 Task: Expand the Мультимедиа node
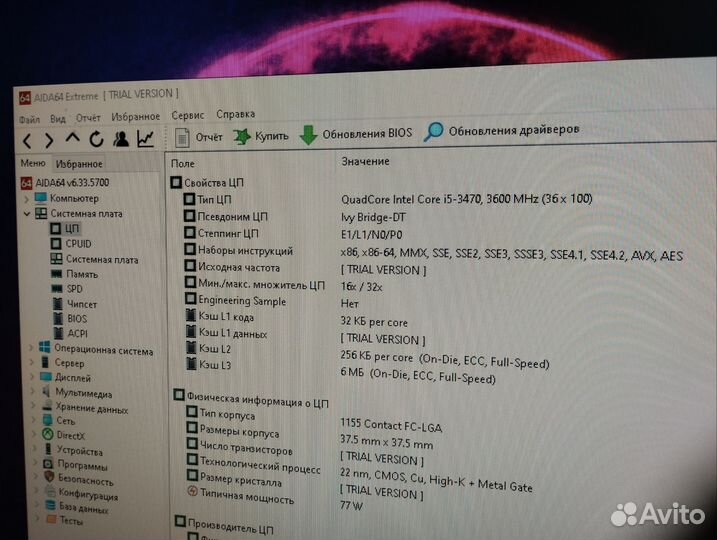pos(33,391)
